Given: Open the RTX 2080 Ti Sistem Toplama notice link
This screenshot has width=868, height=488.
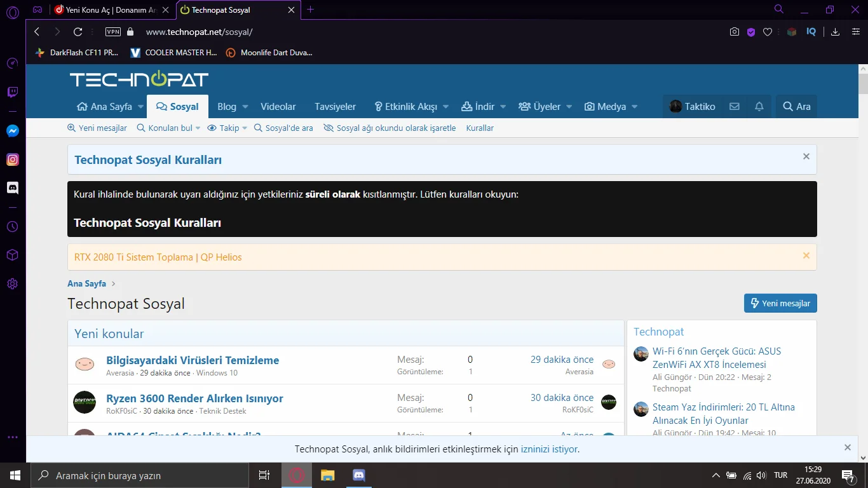Looking at the screenshot, I should 158,257.
